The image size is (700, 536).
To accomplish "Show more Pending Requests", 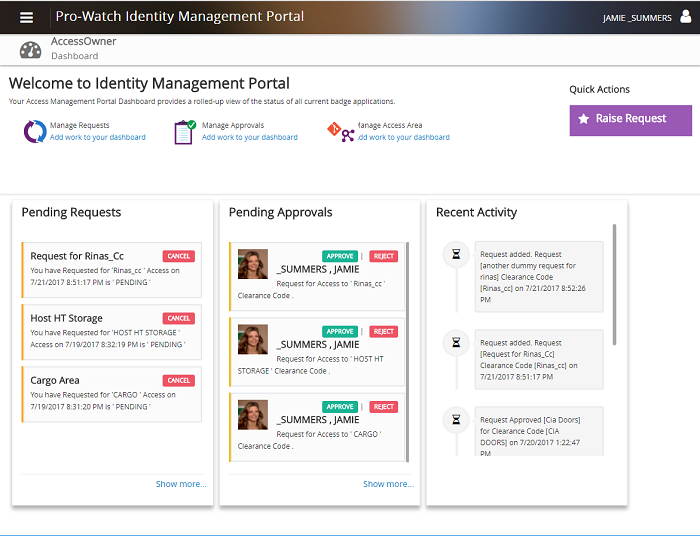I will coord(181,484).
